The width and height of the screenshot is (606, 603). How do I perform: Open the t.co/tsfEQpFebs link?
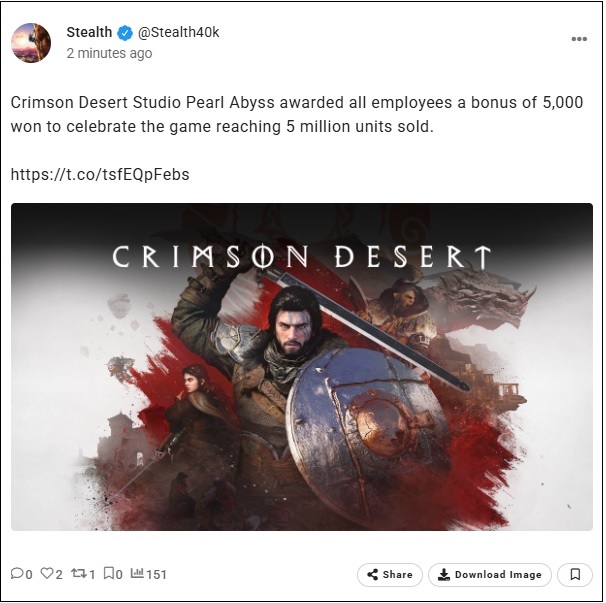(100, 174)
